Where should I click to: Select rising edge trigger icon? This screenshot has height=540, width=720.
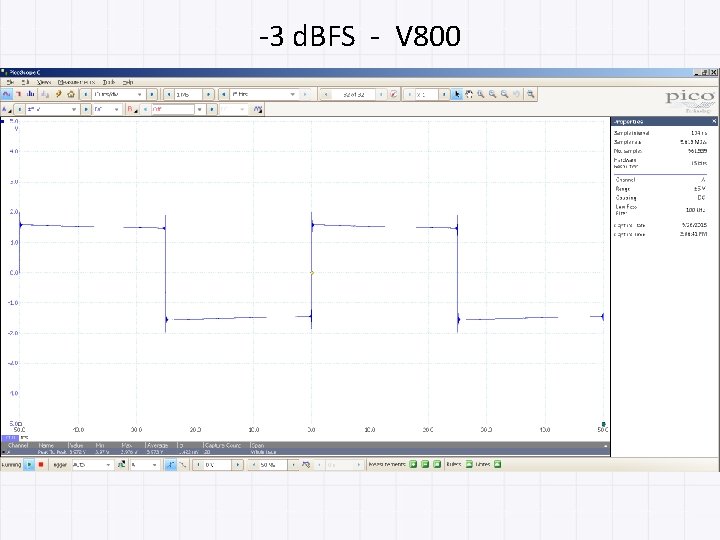tap(170, 465)
